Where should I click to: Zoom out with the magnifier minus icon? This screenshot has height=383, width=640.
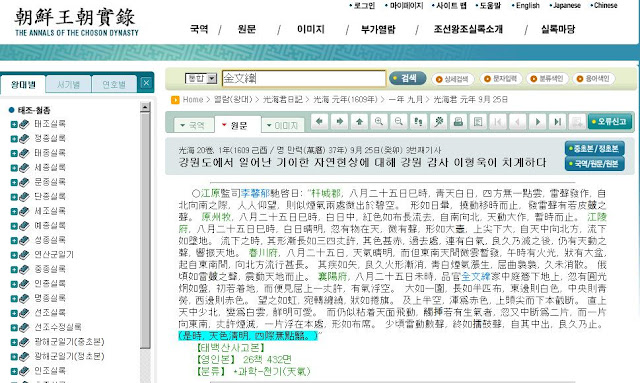[399, 122]
